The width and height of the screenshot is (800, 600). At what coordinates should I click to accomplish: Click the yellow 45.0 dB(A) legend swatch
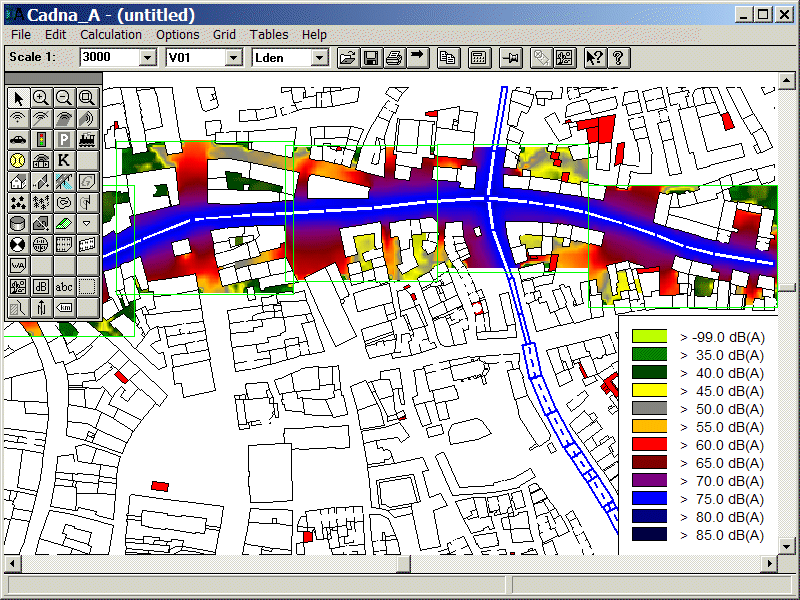pos(649,390)
